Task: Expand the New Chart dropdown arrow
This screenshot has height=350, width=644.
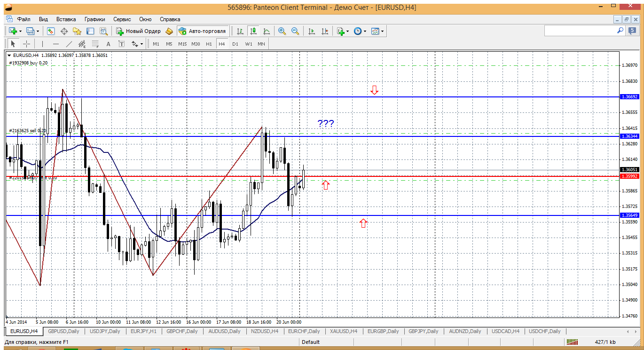Action: click(20, 31)
